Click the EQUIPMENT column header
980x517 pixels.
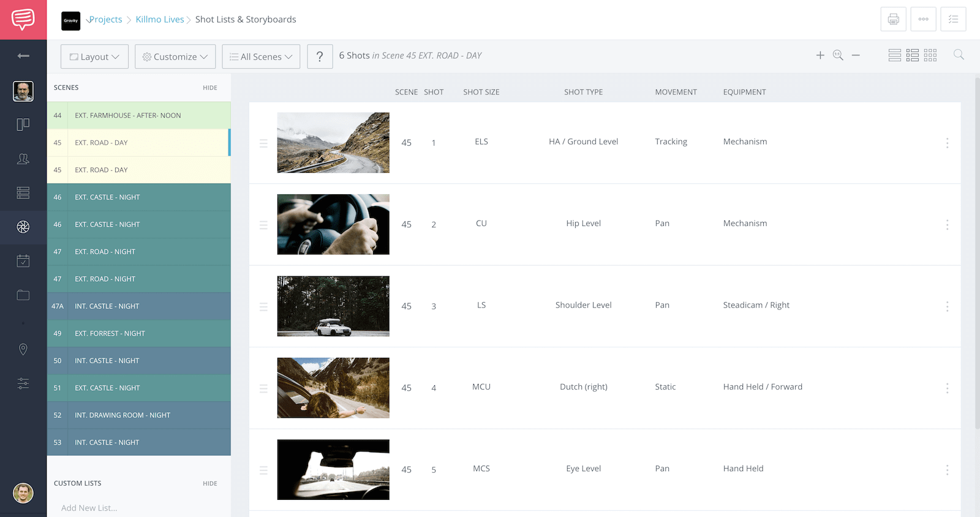(x=744, y=92)
